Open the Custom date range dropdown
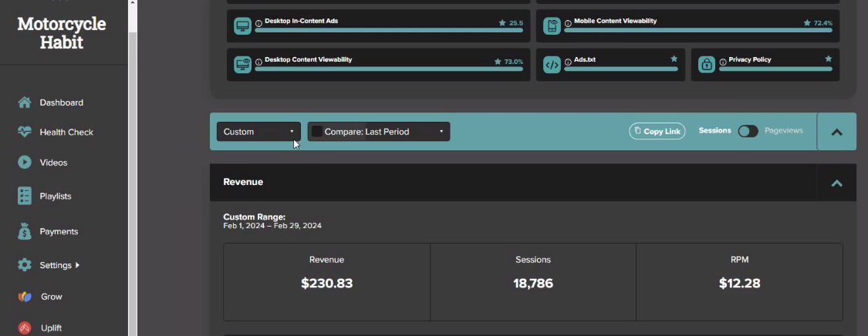Screen dimensions: 868x336 (x=258, y=132)
